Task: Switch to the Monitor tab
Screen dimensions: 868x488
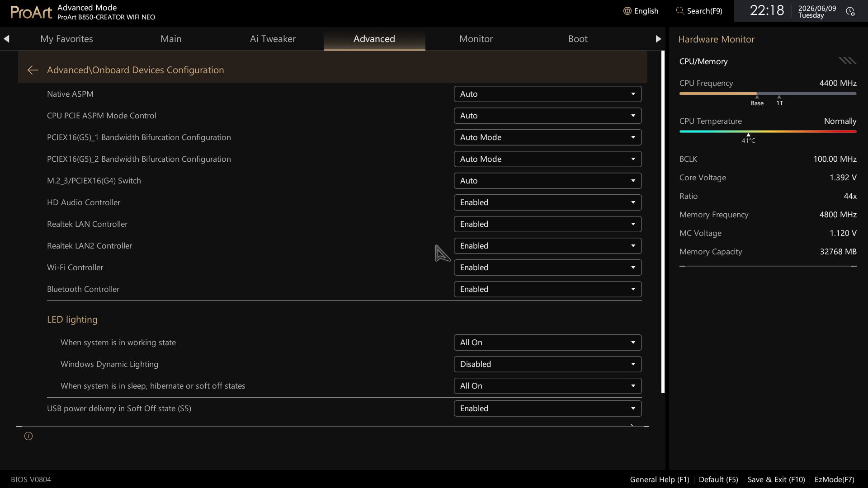Action: (476, 39)
